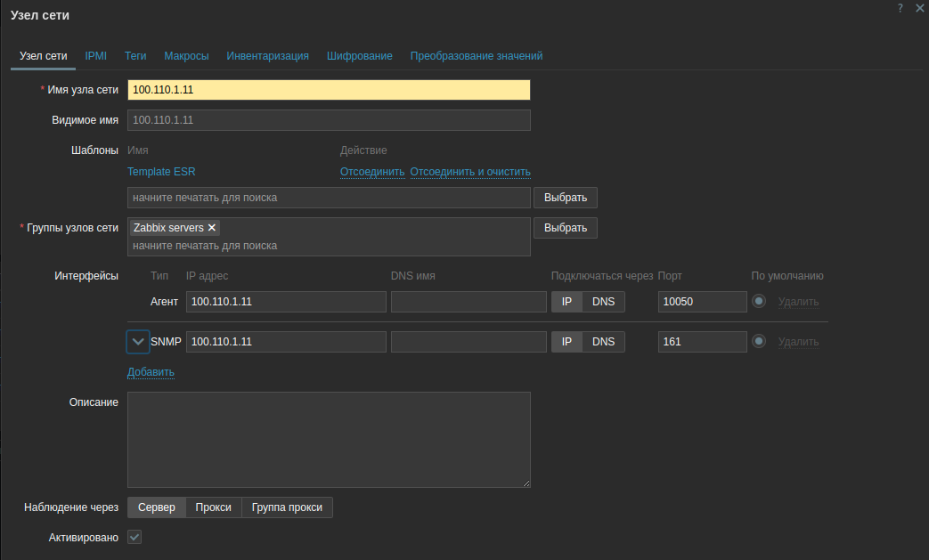Screen dimensions: 929x560
Task: Click into the Описание text area
Action: click(x=329, y=440)
